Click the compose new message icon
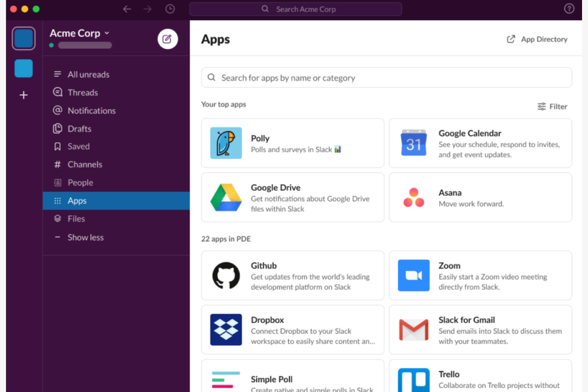The height and width of the screenshot is (392, 588). [167, 39]
